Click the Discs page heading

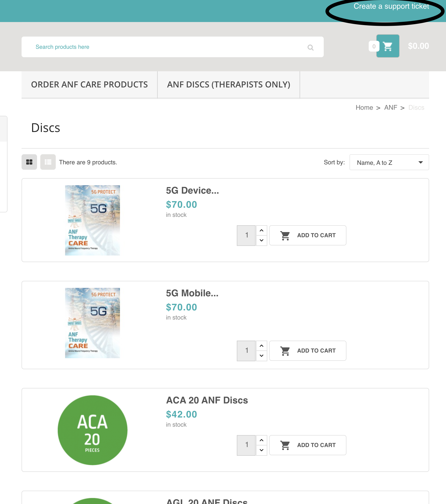(x=46, y=128)
